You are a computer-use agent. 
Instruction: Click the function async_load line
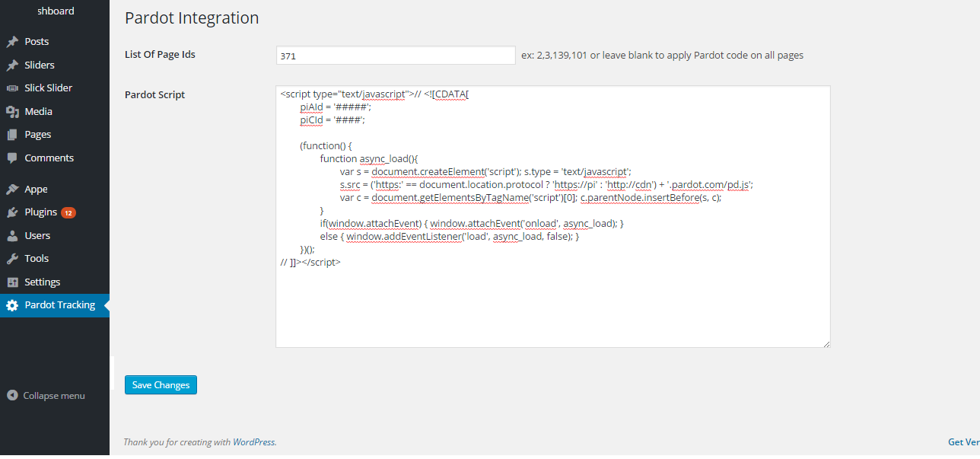tap(370, 159)
